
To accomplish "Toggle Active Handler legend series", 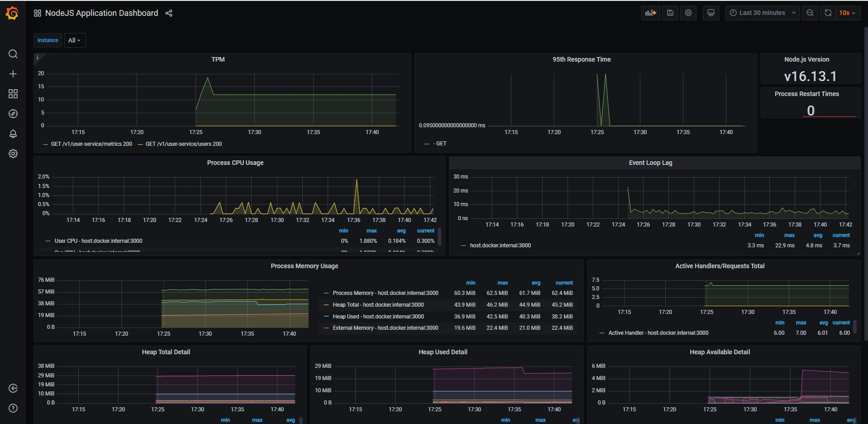I will click(x=658, y=333).
